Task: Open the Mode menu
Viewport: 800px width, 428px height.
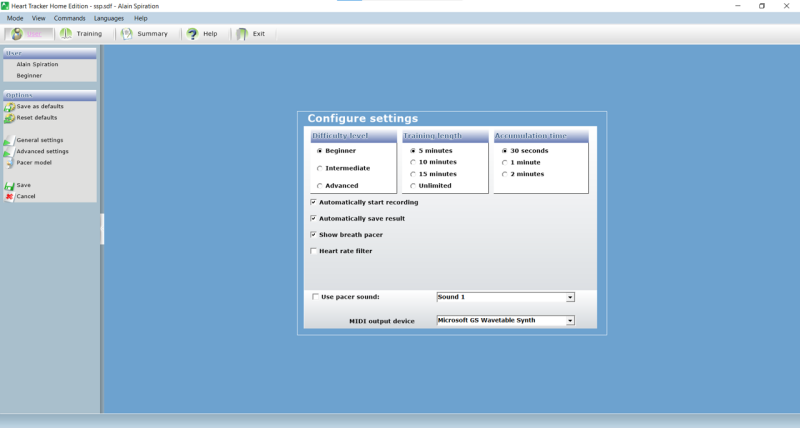Action: 15,18
